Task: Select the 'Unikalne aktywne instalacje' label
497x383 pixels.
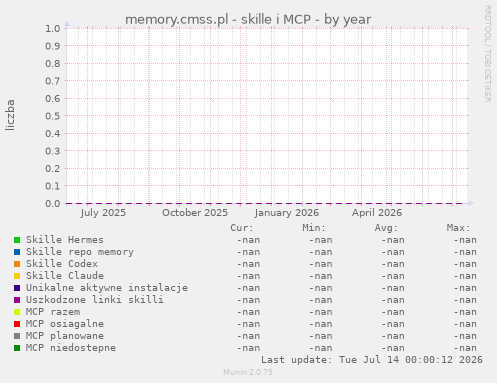Action: [107, 288]
